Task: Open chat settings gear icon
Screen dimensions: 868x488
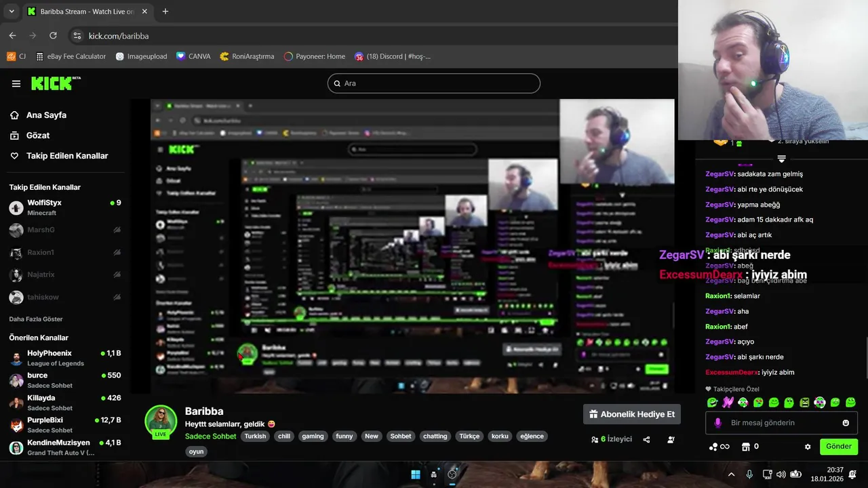Action: tap(808, 447)
